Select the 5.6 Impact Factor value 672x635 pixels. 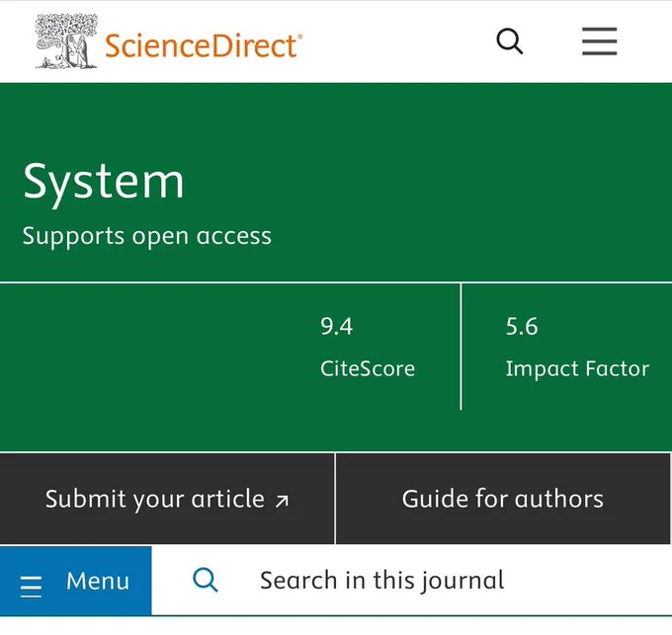coord(522,327)
